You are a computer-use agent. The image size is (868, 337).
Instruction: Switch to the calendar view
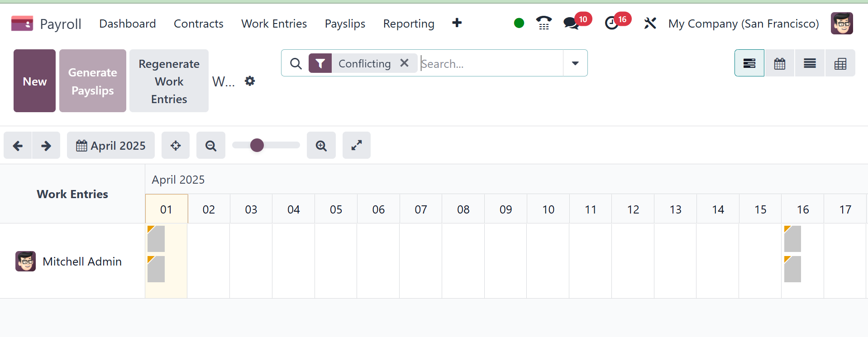780,63
